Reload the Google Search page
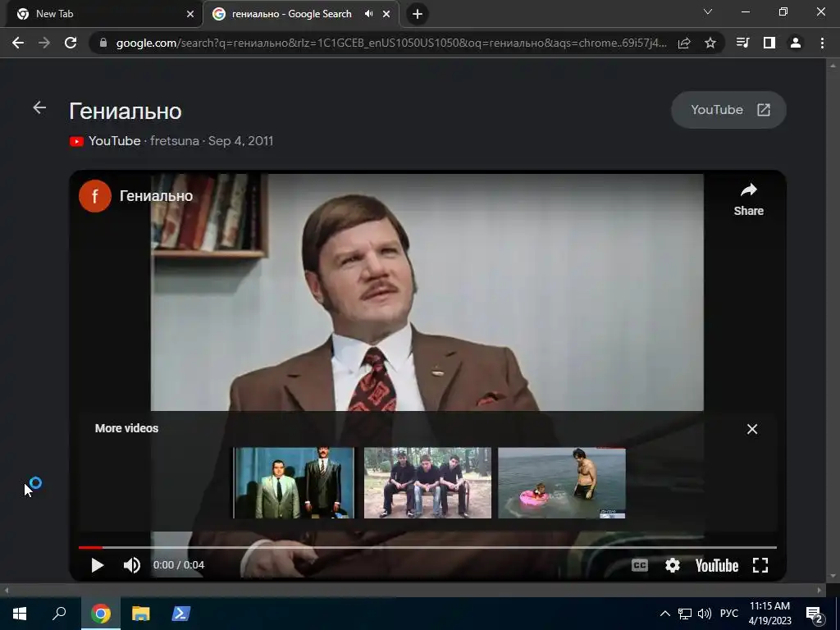840x630 pixels. (71, 43)
